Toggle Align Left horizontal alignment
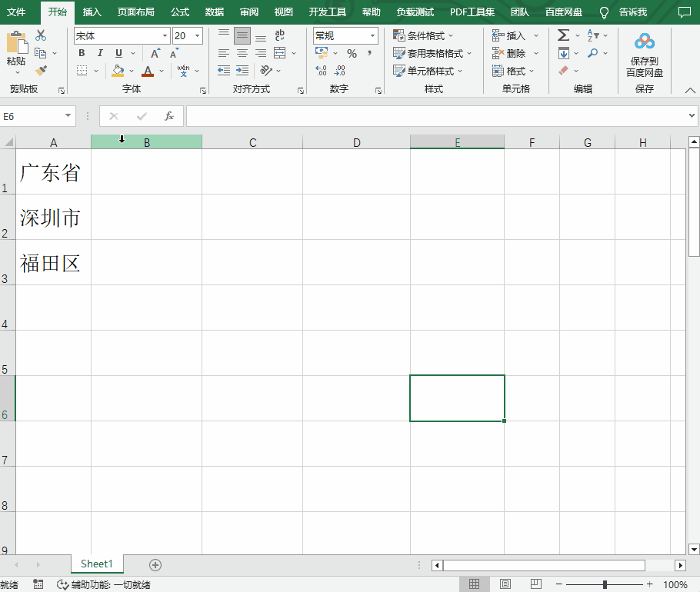Screen dimensions: 700x592 coord(224,53)
